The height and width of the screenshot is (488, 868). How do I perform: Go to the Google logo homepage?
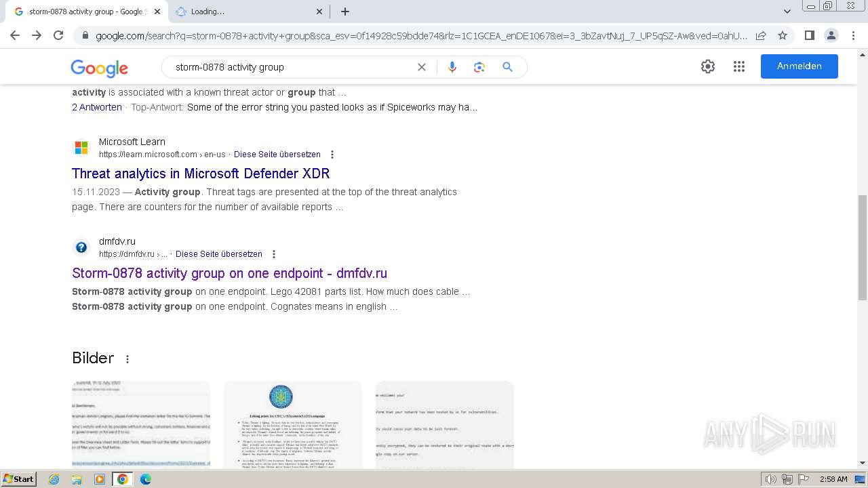pyautogui.click(x=99, y=68)
